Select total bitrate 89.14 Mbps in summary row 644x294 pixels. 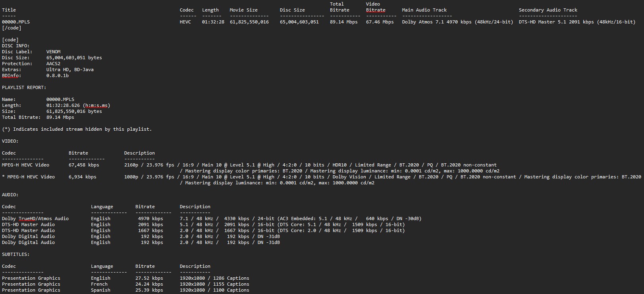(x=344, y=22)
